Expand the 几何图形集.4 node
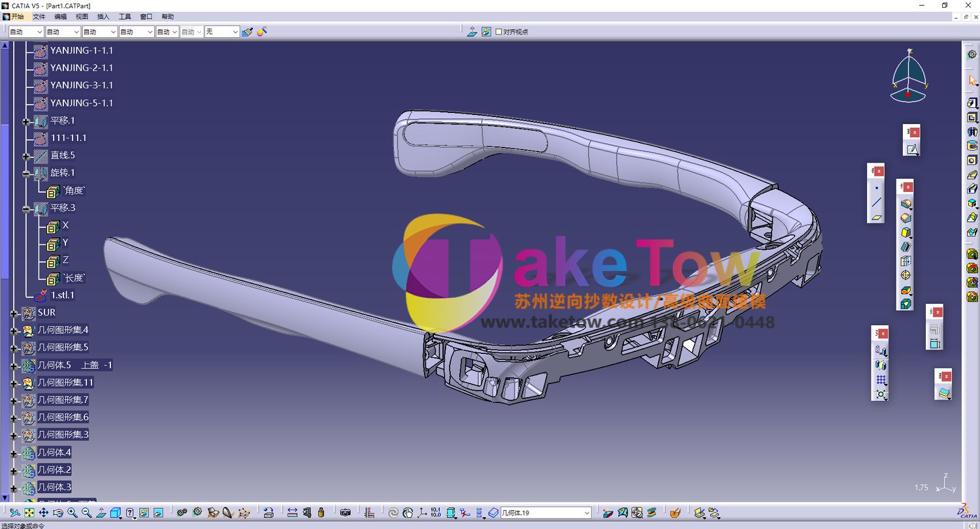980x529 pixels. coord(14,330)
